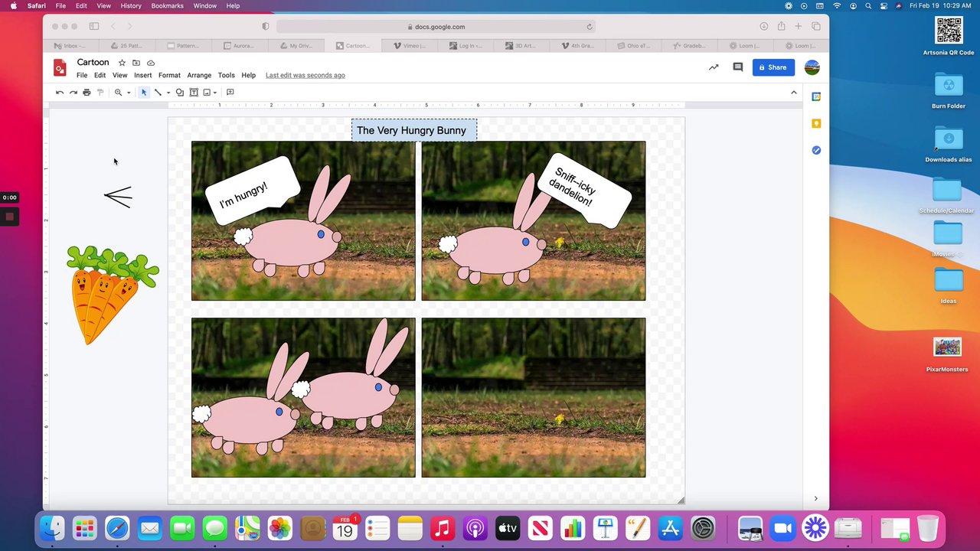Click 'Last edit was seconds ago' link
The height and width of the screenshot is (551, 980).
tap(305, 76)
